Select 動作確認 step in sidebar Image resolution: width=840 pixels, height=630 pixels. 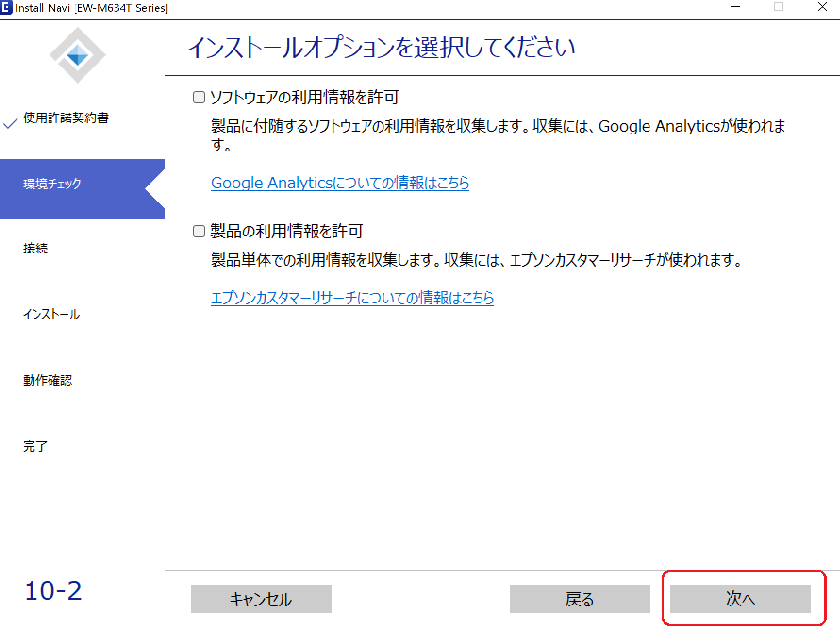pyautogui.click(x=48, y=380)
